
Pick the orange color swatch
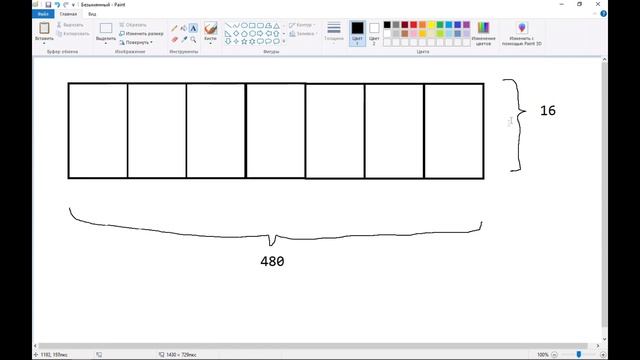click(422, 25)
